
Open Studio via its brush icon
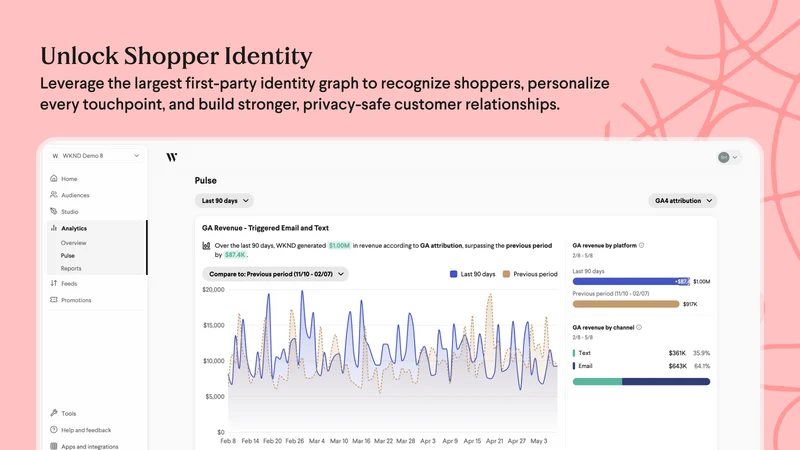click(x=54, y=211)
